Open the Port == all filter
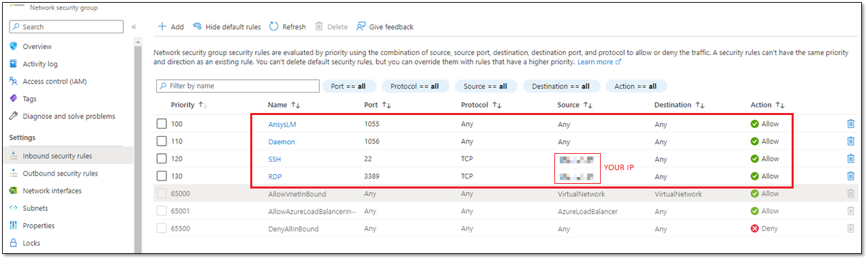868x260 pixels. click(348, 86)
